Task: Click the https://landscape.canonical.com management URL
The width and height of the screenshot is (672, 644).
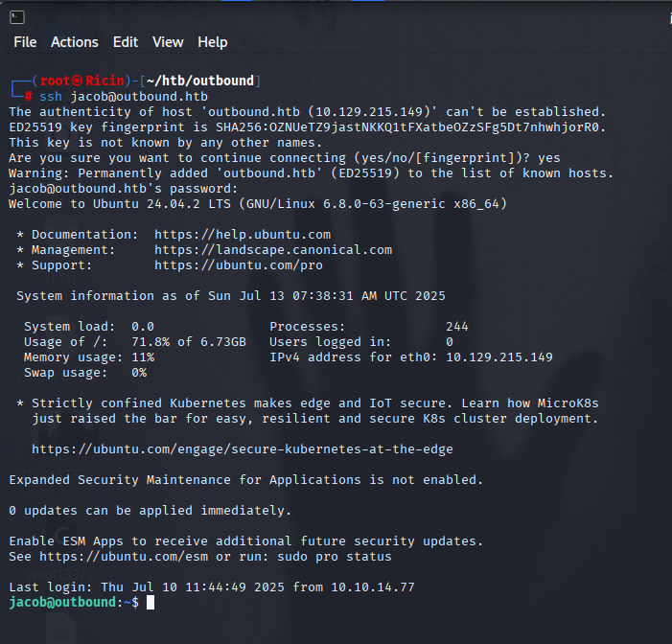Action: (273, 250)
